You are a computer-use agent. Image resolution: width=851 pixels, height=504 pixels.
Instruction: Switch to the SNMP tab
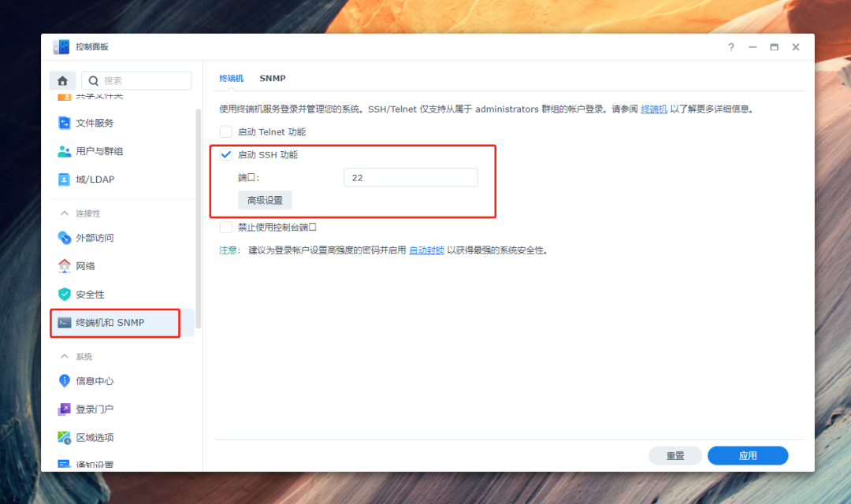tap(273, 78)
